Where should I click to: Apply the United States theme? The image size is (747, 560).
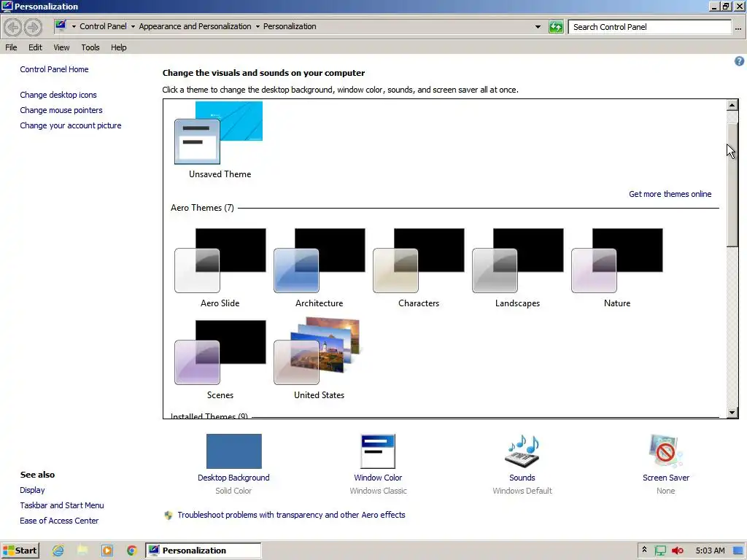click(x=320, y=351)
